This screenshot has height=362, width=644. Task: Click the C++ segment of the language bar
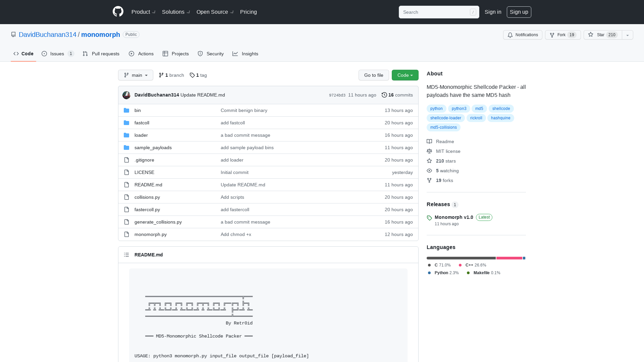[x=508, y=258]
